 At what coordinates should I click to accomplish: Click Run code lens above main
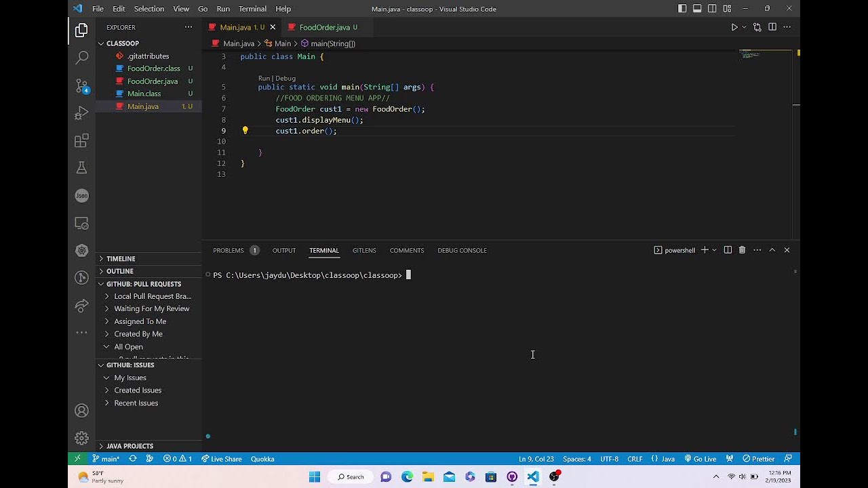coord(264,79)
